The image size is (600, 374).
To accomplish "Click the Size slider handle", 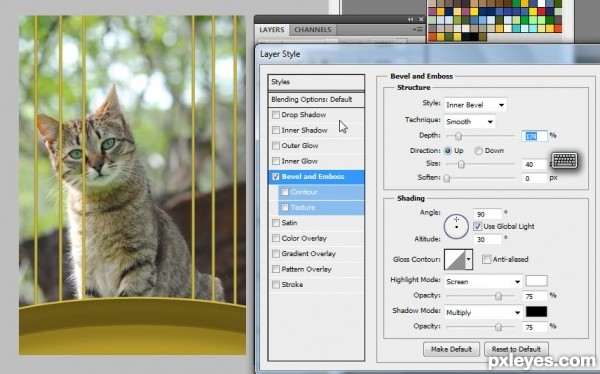I will (461, 164).
